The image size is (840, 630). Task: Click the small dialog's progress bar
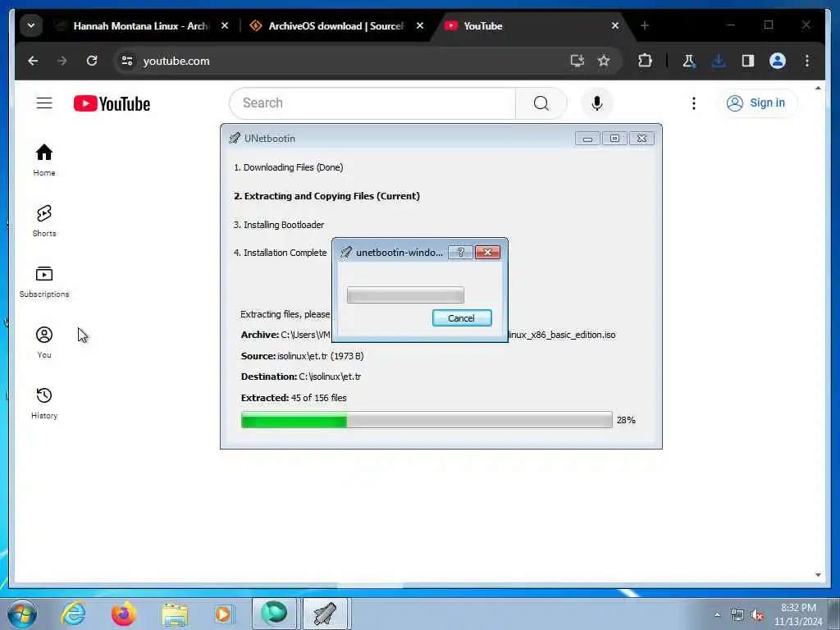point(405,294)
